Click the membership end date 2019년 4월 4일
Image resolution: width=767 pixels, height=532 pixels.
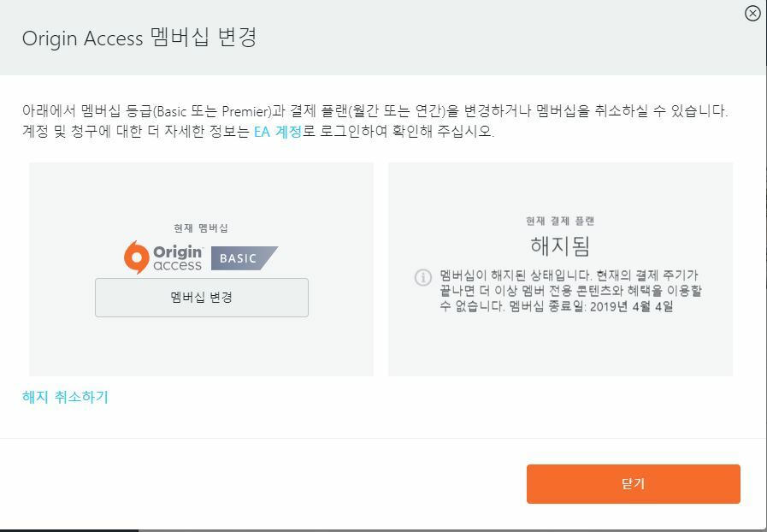pyautogui.click(x=632, y=307)
